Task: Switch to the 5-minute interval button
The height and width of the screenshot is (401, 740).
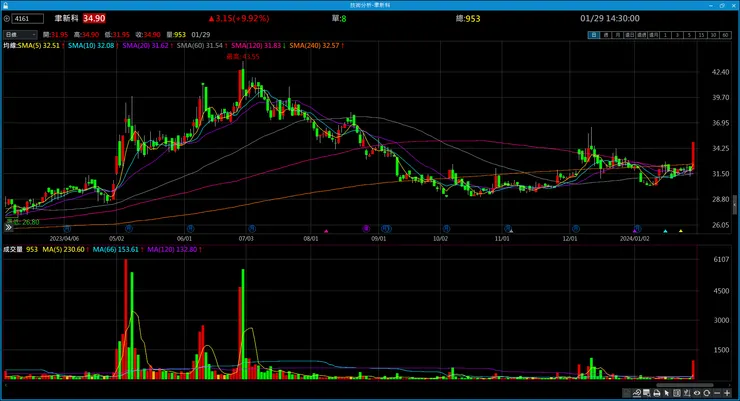Action: click(x=689, y=35)
